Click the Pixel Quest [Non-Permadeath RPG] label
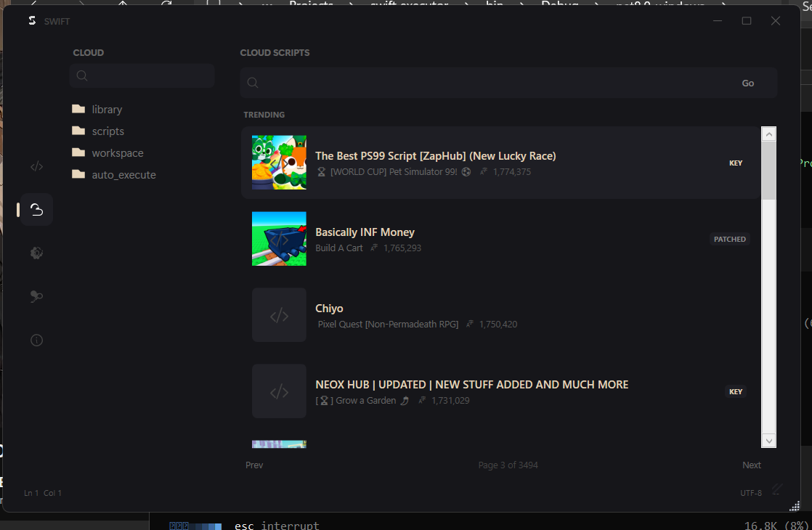812x530 pixels. point(388,324)
